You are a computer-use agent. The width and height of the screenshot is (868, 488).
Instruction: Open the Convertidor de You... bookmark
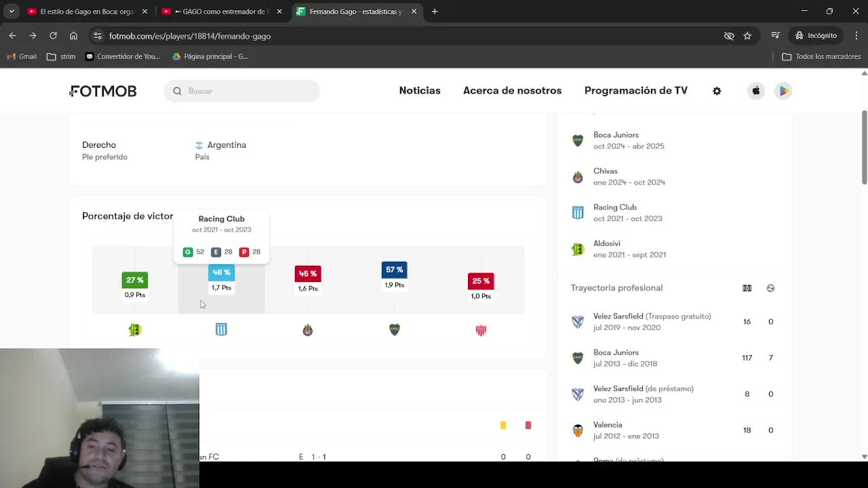pyautogui.click(x=123, y=56)
